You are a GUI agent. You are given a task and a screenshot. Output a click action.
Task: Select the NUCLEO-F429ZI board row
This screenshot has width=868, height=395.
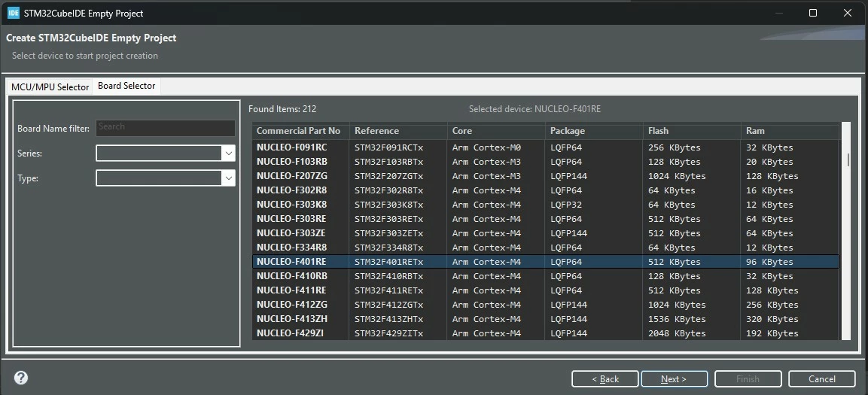pyautogui.click(x=545, y=333)
